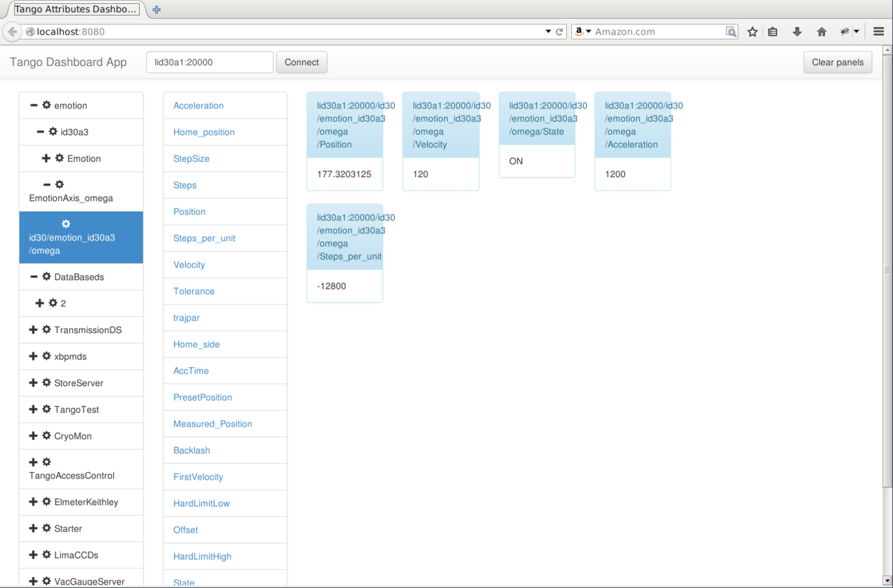Collapse the id30a3 instance node
The image size is (893, 588).
(x=40, y=131)
